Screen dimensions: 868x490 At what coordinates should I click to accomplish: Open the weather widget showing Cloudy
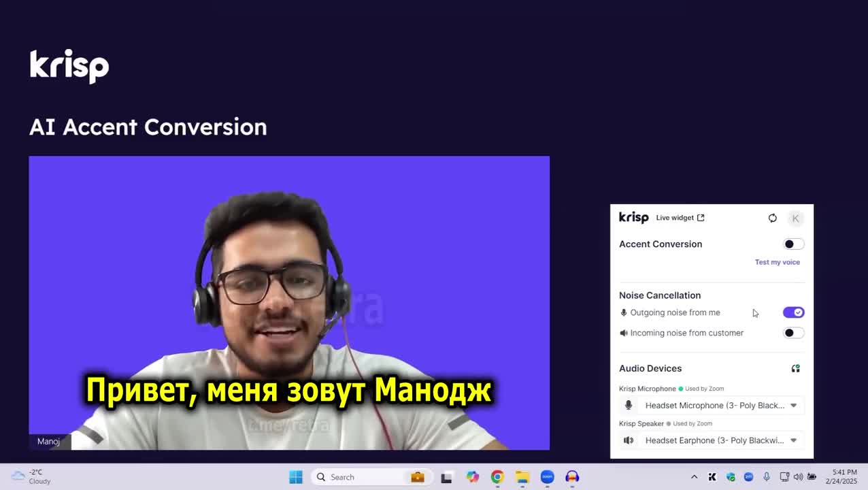31,476
